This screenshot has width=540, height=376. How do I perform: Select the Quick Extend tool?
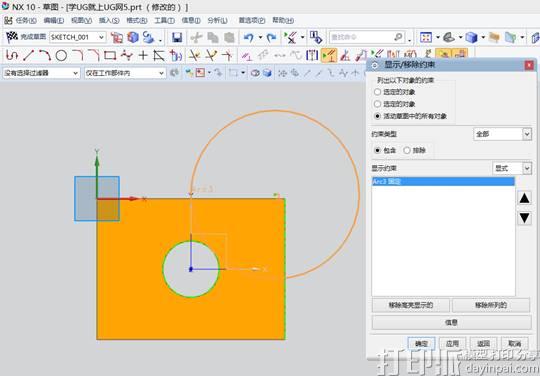(211, 55)
